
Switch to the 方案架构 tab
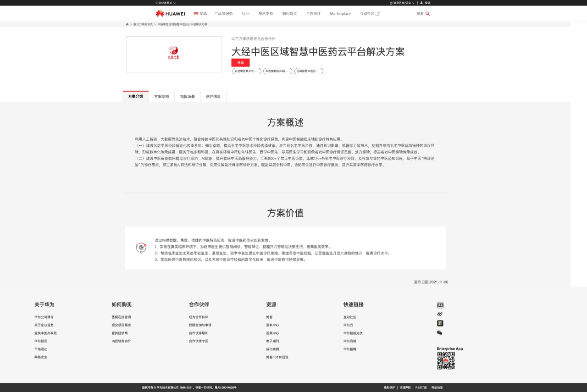pyautogui.click(x=161, y=97)
